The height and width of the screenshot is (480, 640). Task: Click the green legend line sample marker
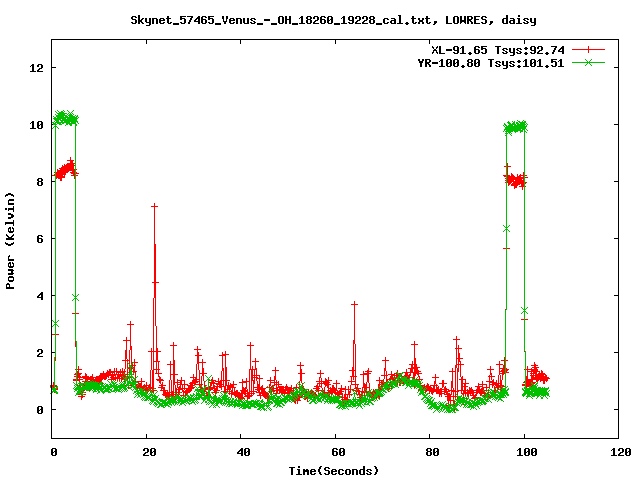pyautogui.click(x=588, y=62)
